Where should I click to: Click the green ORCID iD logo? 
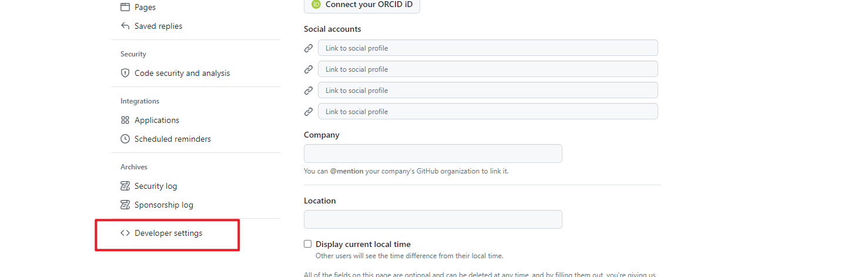pos(316,4)
